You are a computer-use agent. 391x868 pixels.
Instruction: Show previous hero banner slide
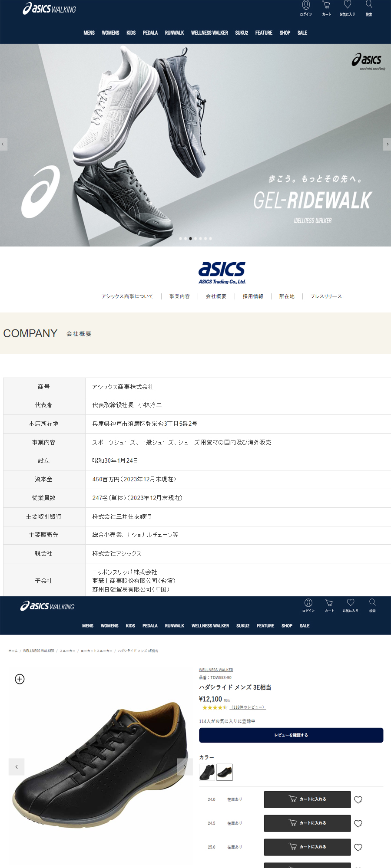[3, 144]
